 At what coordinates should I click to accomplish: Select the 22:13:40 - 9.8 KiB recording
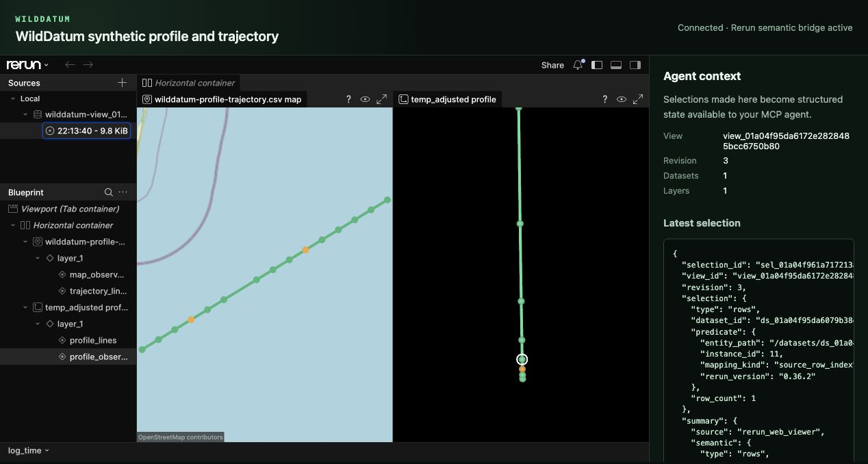(86, 131)
